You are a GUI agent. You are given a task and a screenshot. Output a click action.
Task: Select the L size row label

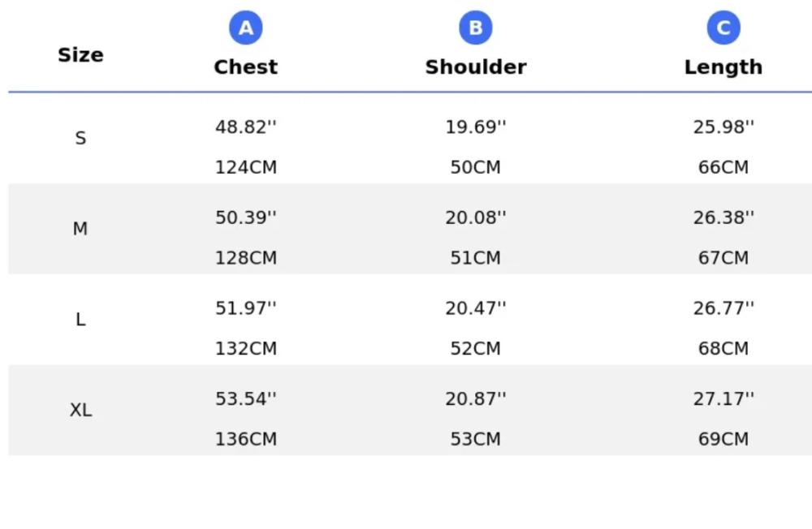80,320
